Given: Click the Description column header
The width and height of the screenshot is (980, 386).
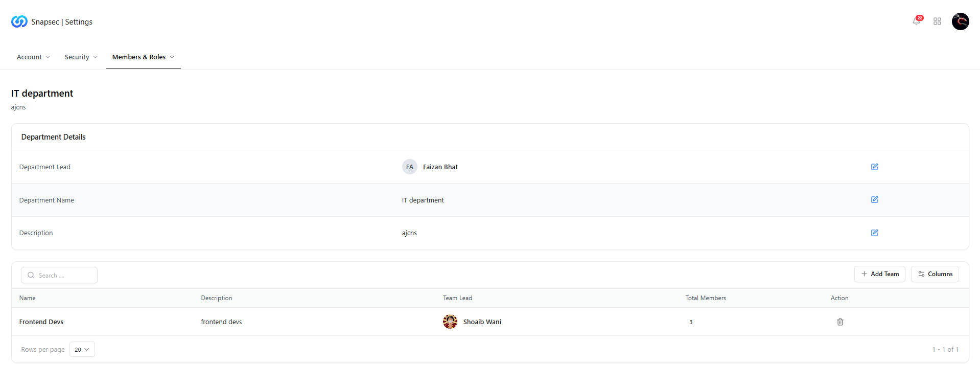Looking at the screenshot, I should (x=217, y=298).
